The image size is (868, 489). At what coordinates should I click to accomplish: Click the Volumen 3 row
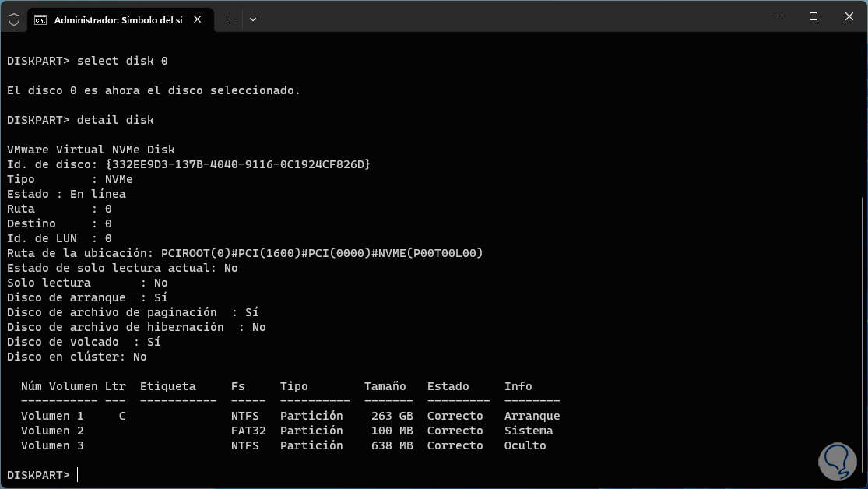290,445
